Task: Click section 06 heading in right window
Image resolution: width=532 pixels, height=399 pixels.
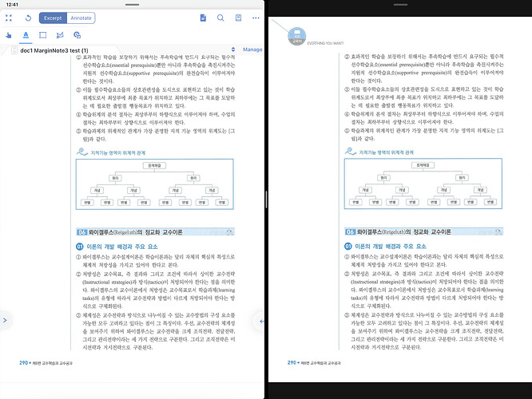Action: pyautogui.click(x=423, y=232)
